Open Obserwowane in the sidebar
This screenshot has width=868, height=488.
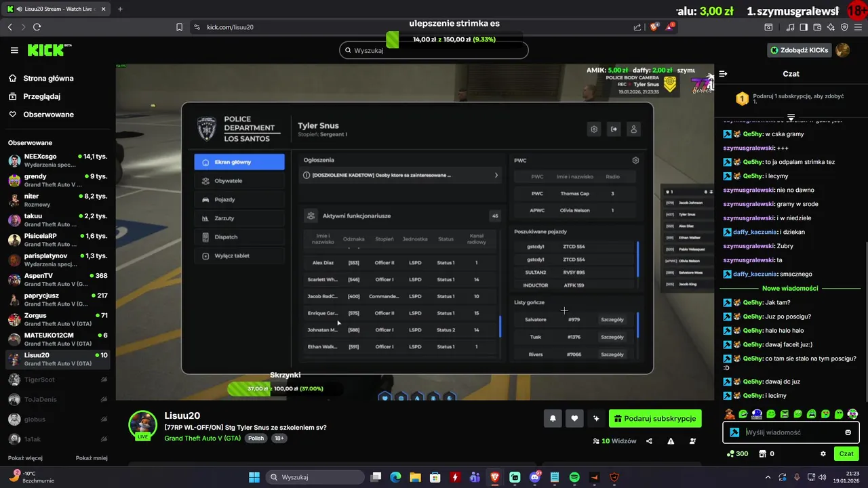[48, 115]
